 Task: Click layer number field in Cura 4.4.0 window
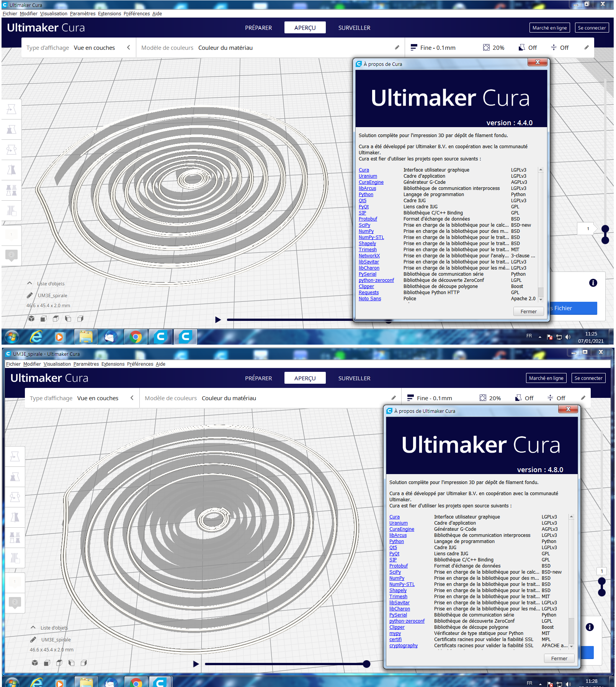[x=588, y=229]
